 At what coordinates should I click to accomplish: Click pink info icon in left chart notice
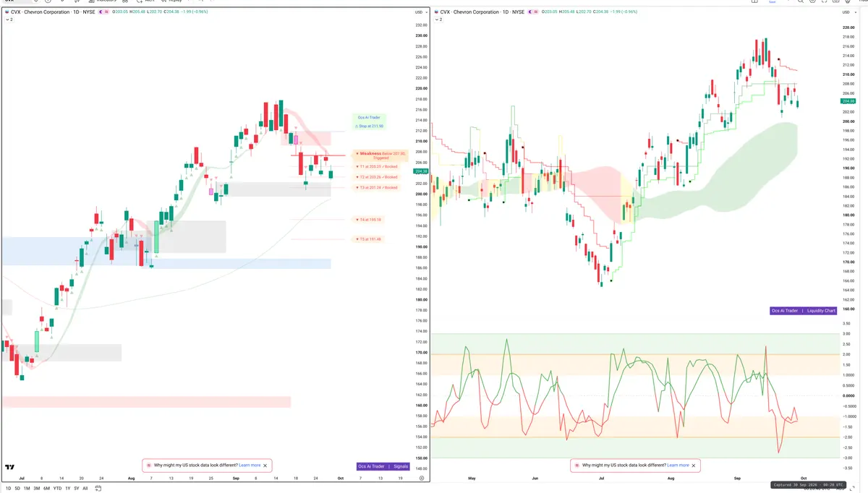click(x=148, y=466)
